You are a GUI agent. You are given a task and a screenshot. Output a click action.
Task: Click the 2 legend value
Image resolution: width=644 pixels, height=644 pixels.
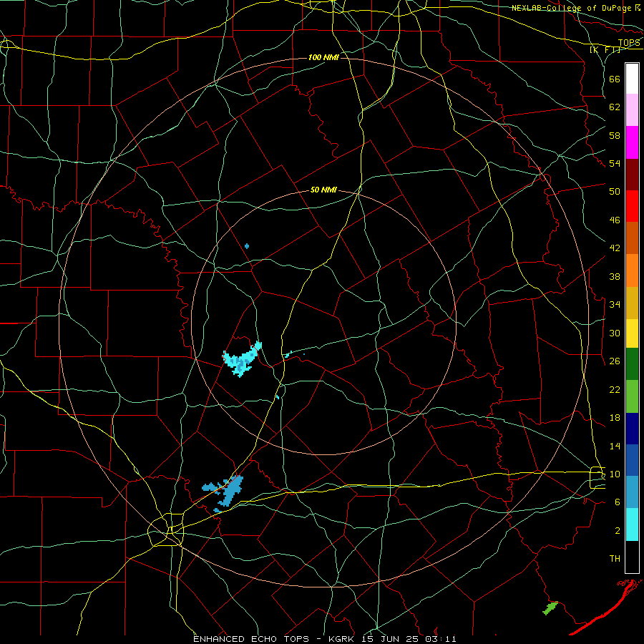618,531
